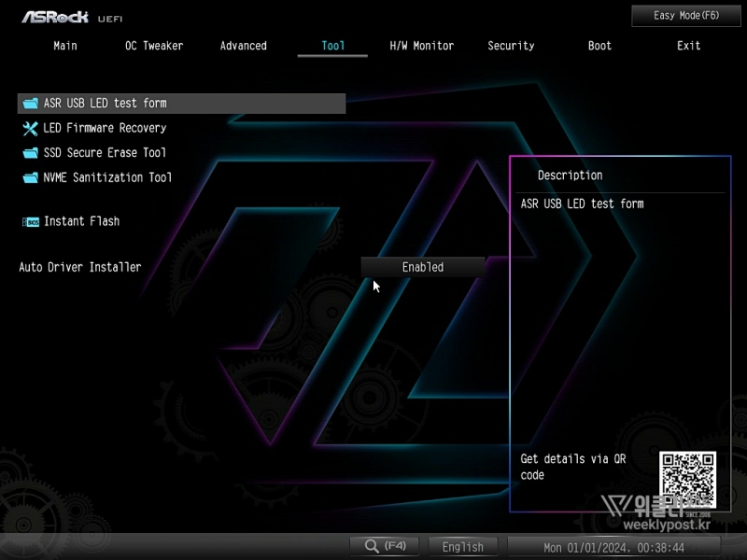Switch to the Boot tab
The height and width of the screenshot is (560, 747).
(600, 46)
